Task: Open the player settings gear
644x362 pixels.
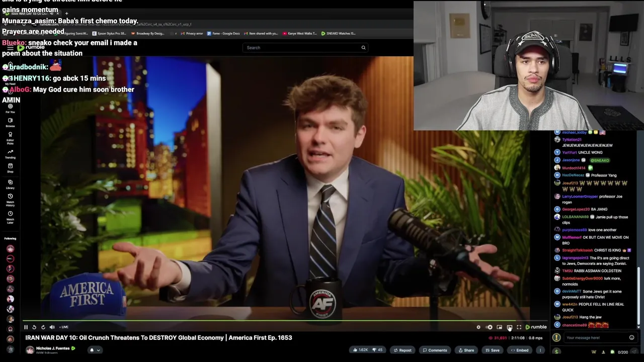Action: (x=478, y=327)
